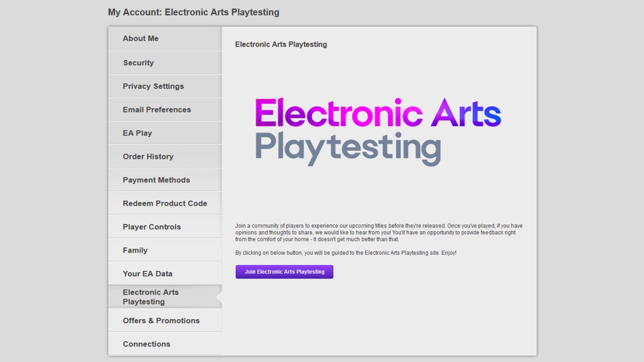
Task: Go to the Security tab
Action: coord(165,63)
